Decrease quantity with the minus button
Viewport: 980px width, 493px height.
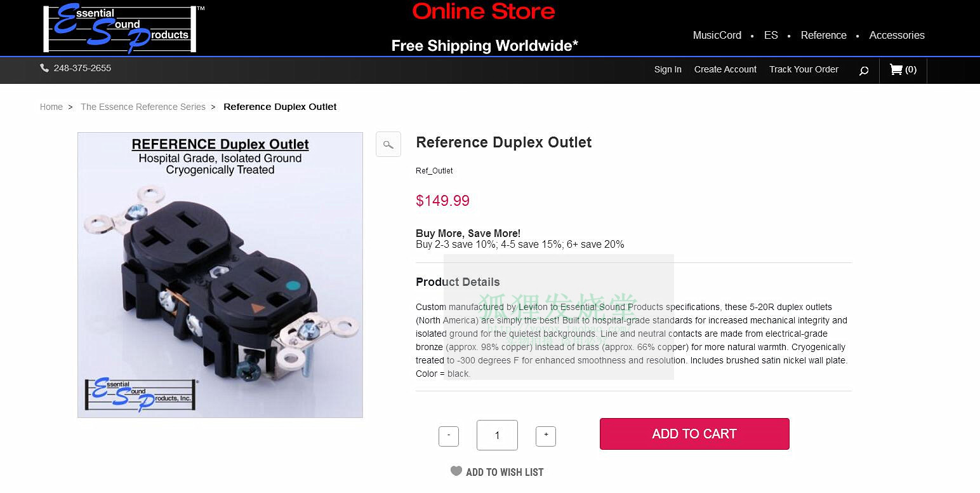449,436
